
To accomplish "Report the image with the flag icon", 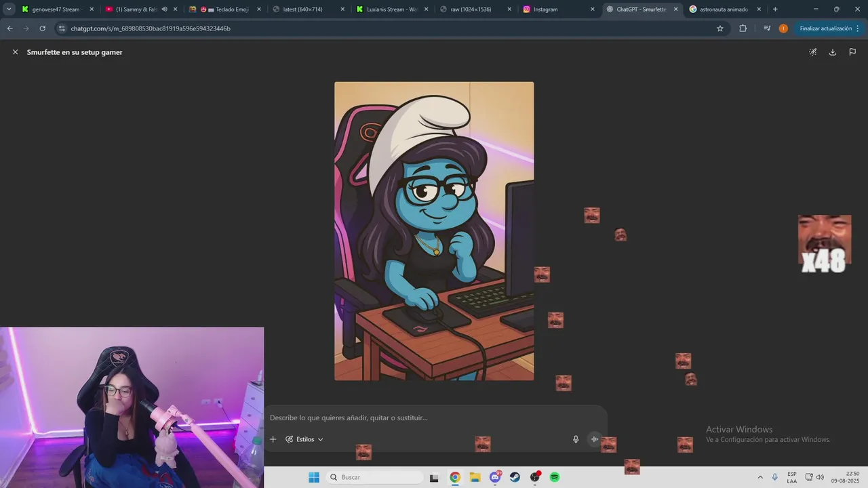I will pyautogui.click(x=852, y=52).
